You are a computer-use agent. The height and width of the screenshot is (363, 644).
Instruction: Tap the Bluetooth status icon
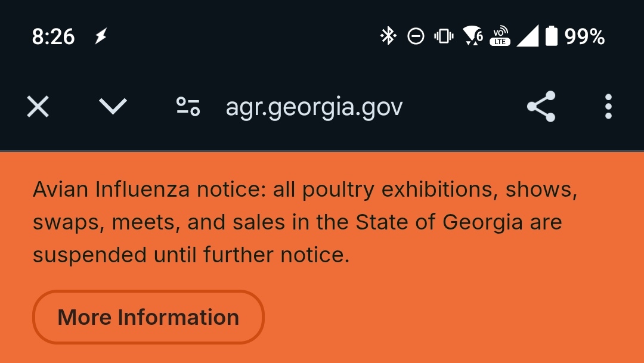[x=388, y=36]
